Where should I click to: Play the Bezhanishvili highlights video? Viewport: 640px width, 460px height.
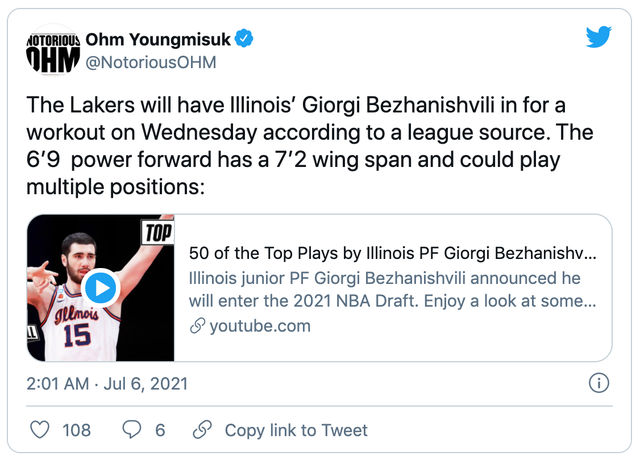pos(100,288)
